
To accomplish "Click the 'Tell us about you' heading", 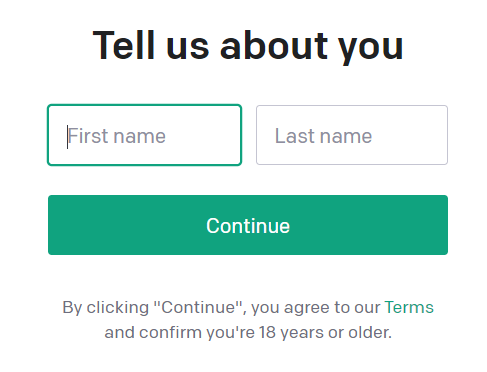I will (248, 46).
